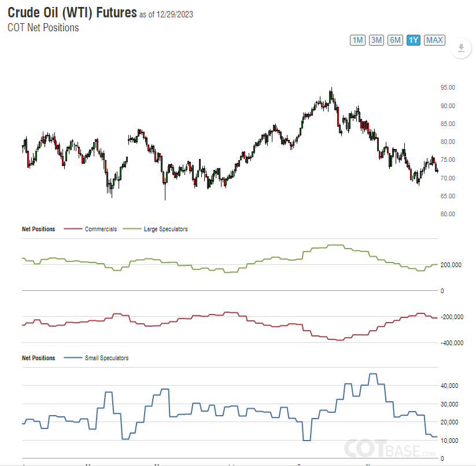Viewport: 476px width, 466px height.
Task: Click the COT Net Positions subtitle
Action: click(43, 27)
